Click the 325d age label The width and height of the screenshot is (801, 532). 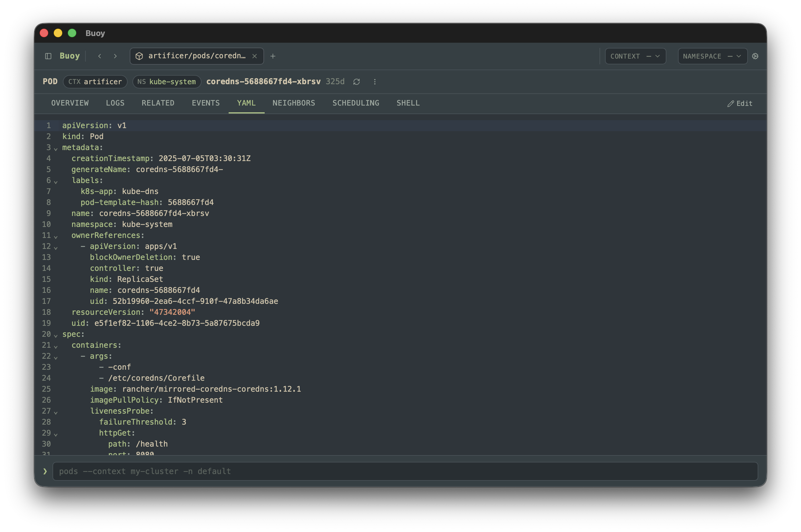tap(335, 82)
